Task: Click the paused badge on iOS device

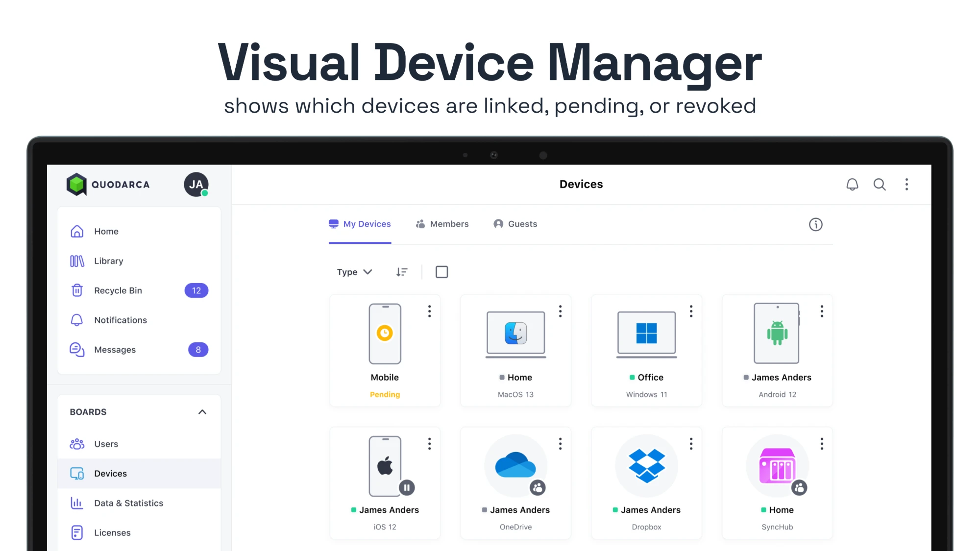Action: [407, 488]
